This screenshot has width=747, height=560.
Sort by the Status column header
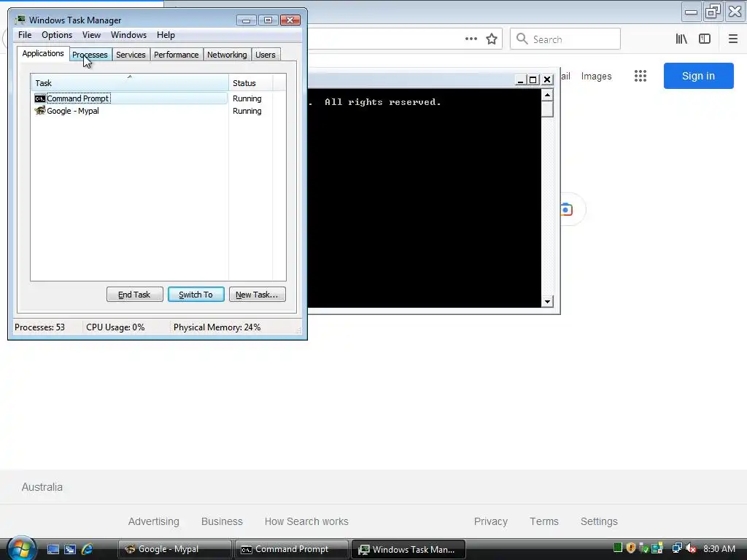click(251, 83)
